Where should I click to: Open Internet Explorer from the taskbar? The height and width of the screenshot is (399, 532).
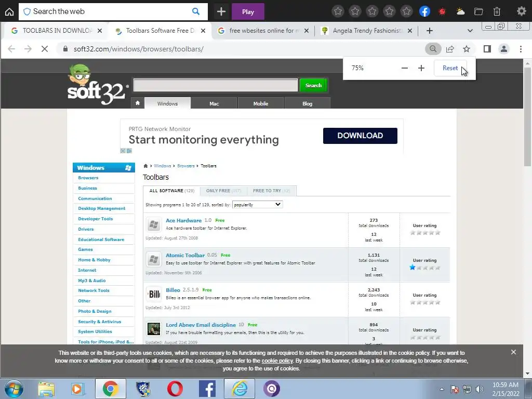[240, 389]
